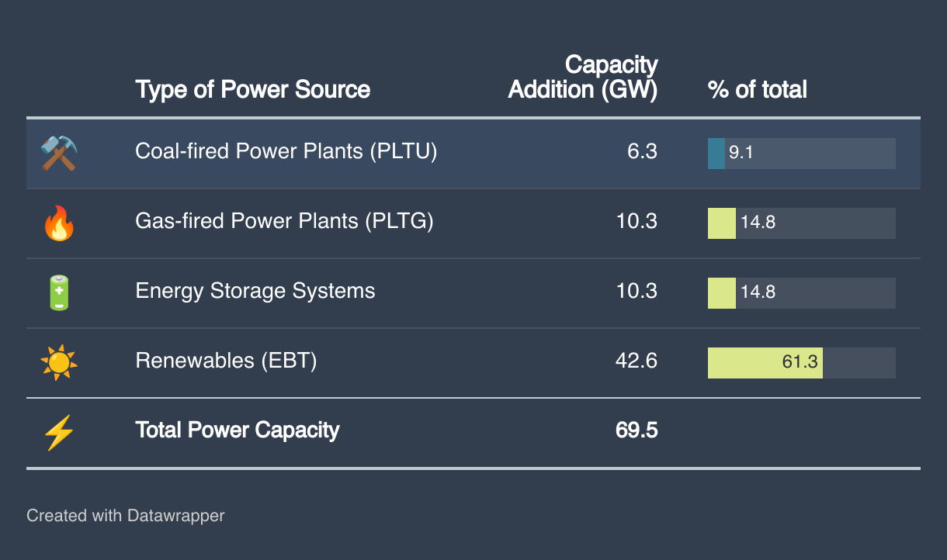Click the blue 9.1 percent coal bar
Viewport: 947px width, 560px height.
(x=716, y=154)
